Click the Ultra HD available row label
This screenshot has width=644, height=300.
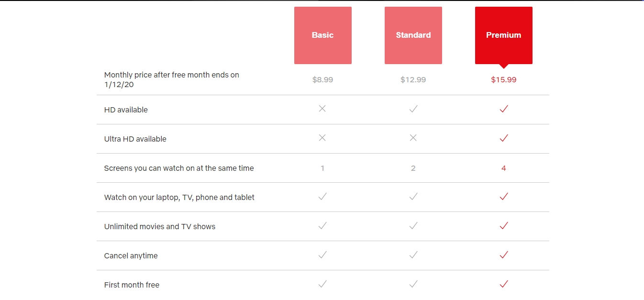pos(135,139)
